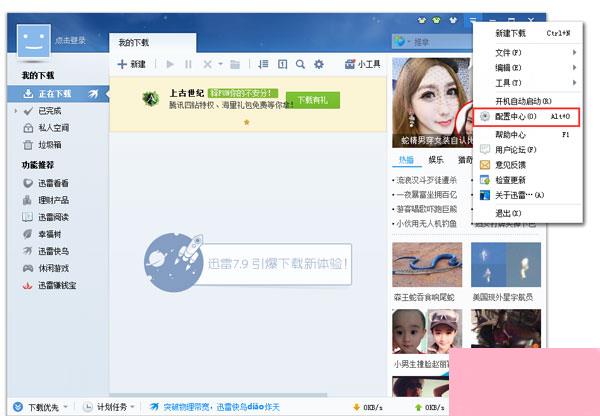
Task: Click the open folder icon in toolbar
Action: (x=235, y=64)
